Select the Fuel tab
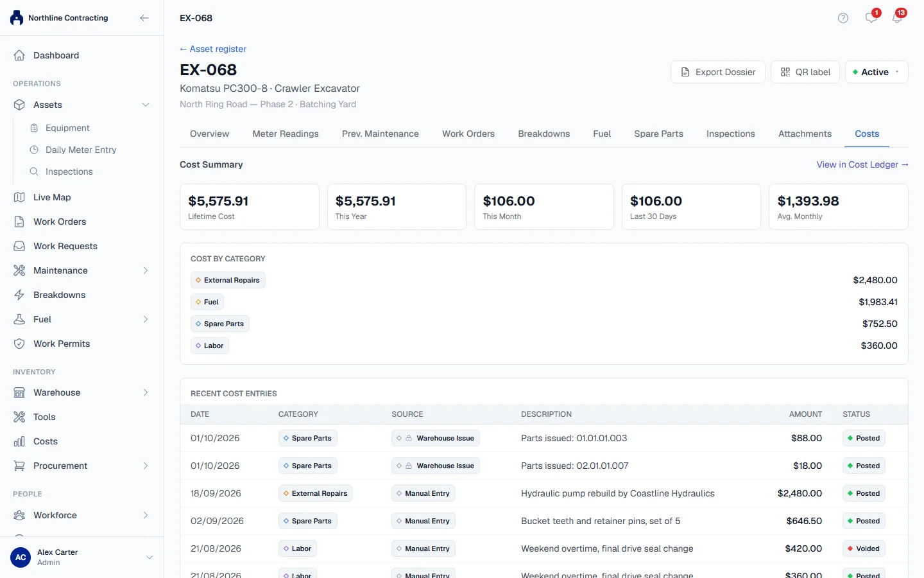 (x=602, y=134)
